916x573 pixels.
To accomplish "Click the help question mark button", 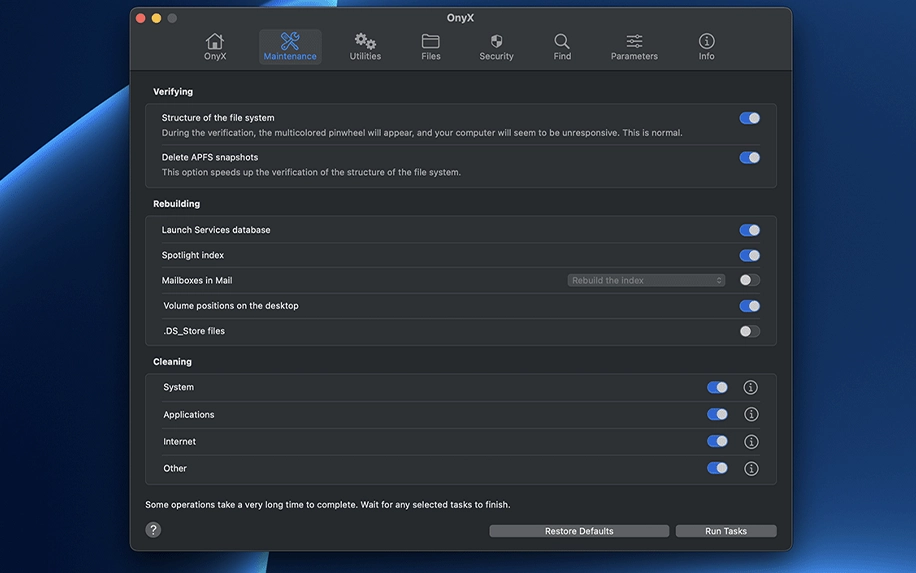I will 153,530.
